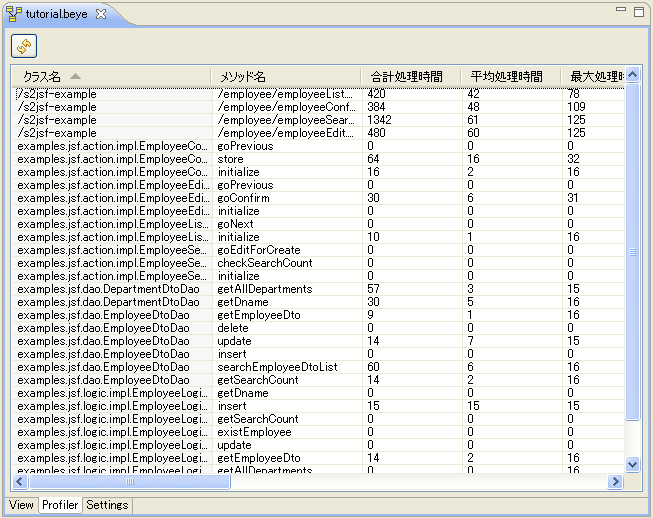Click the tutorial.beye editor file icon
653x518 pixels.
pos(14,14)
